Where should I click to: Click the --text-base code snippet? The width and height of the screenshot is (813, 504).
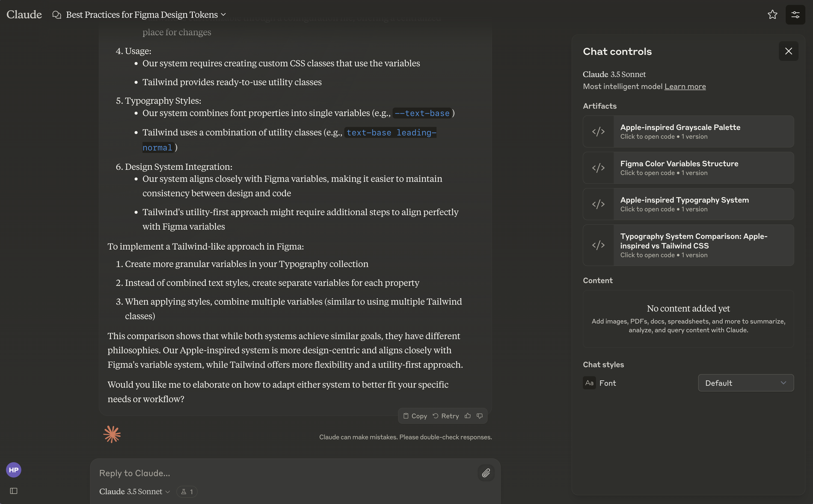(422, 113)
